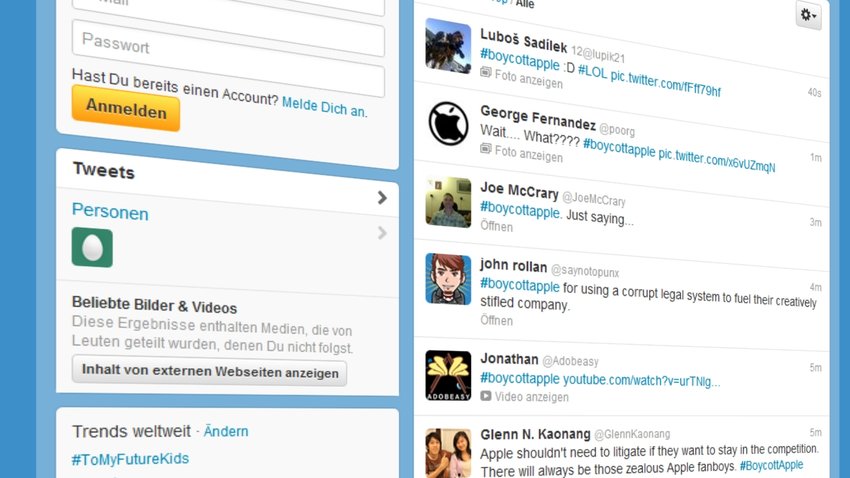Open the youtube.com/watch?v=urTNlg... link

(x=641, y=380)
